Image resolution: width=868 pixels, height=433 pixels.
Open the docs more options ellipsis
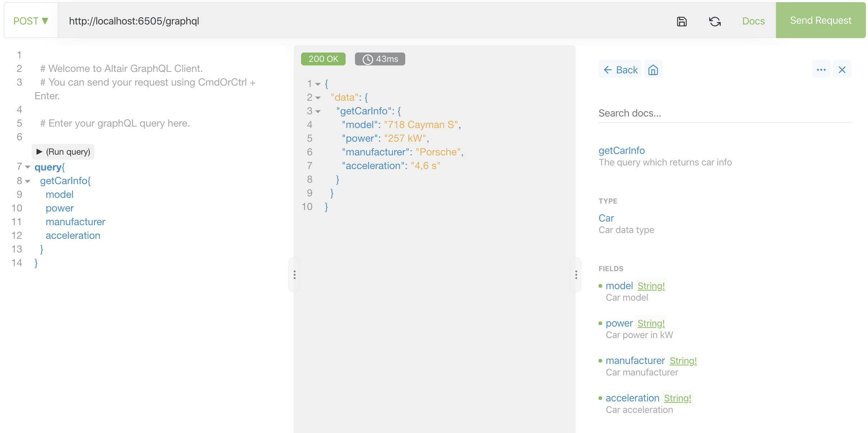[821, 69]
